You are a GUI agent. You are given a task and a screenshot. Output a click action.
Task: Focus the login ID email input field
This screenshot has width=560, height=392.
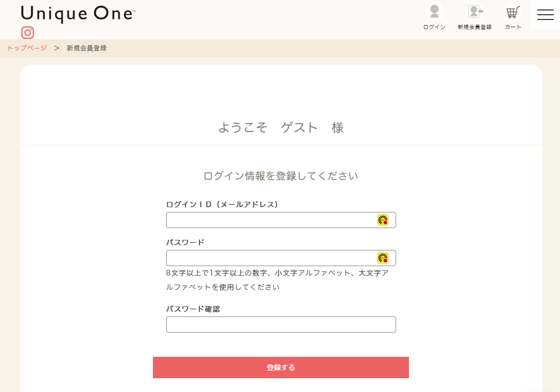271,220
